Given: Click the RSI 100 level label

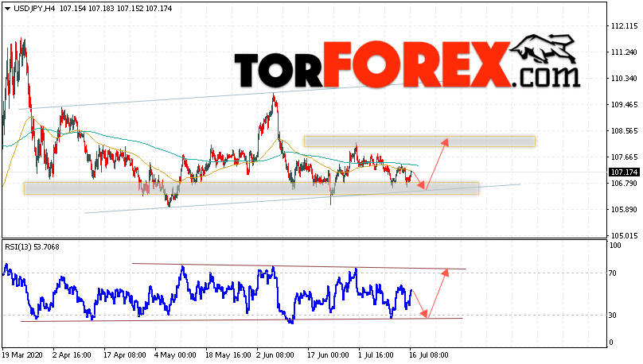Looking at the screenshot, I should tap(615, 246).
